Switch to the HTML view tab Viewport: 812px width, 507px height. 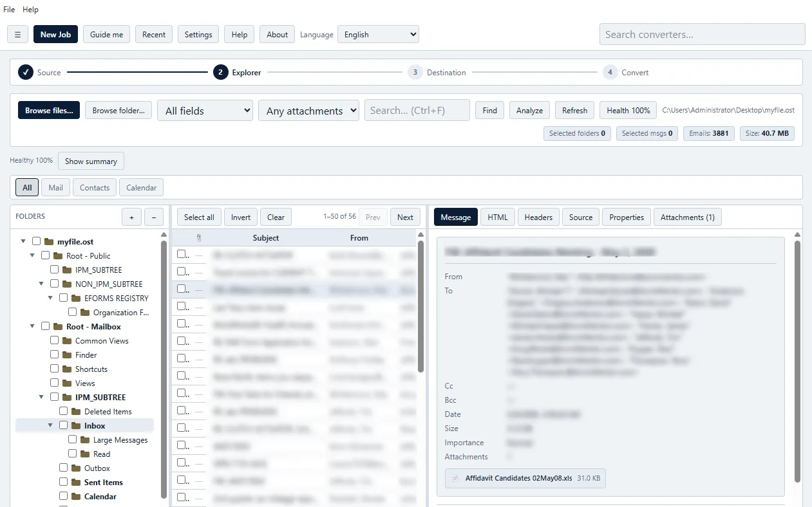click(498, 217)
